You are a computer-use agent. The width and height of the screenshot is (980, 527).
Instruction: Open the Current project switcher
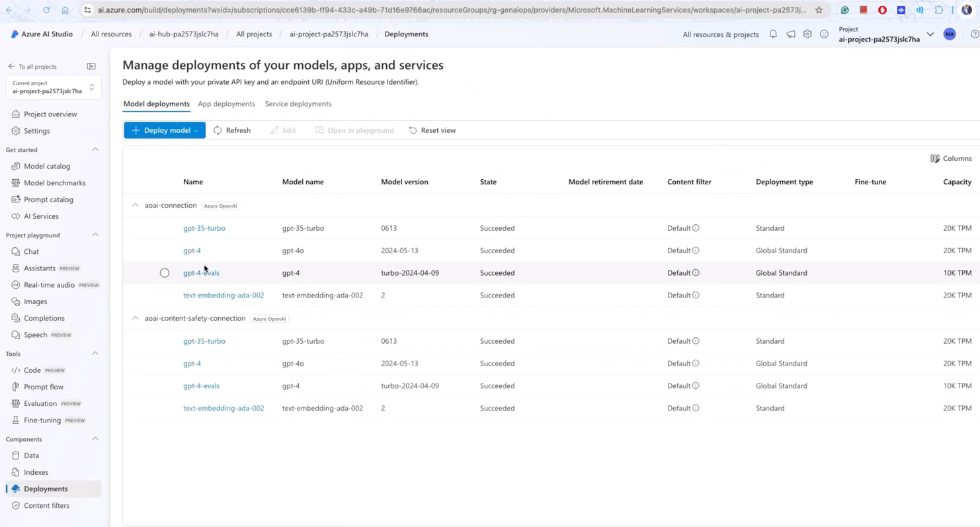[x=54, y=87]
